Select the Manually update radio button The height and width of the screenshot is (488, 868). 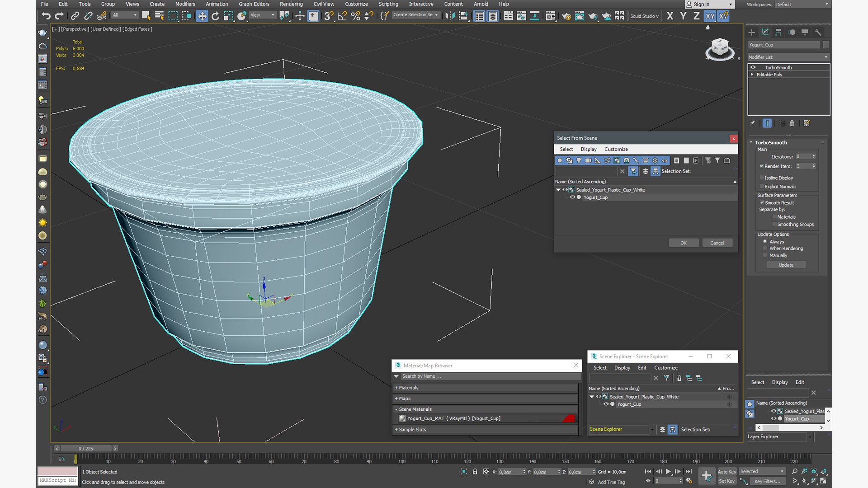765,255
